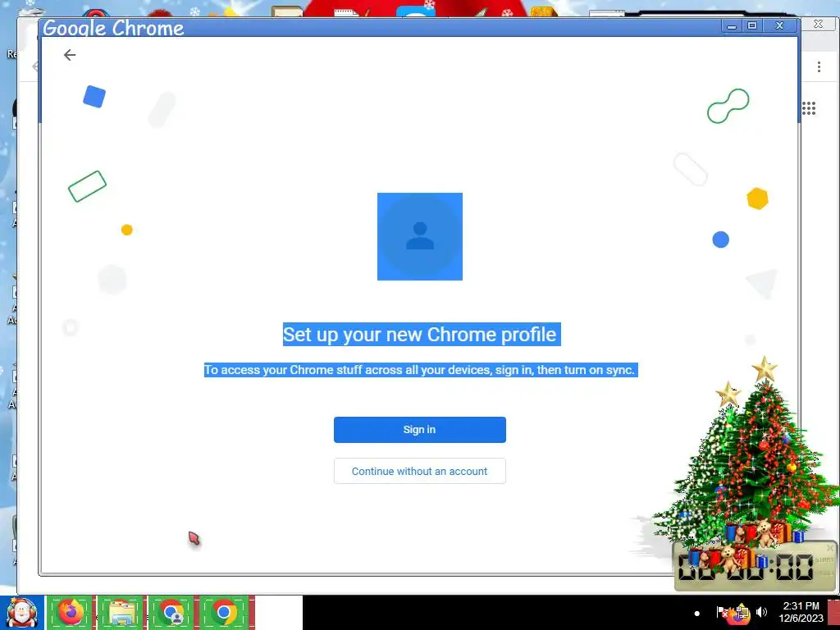The image size is (840, 630).
Task: Close the Google Chrome profile dialog
Action: tap(780, 25)
